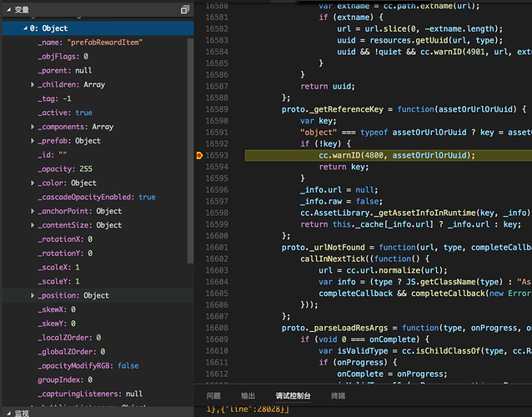Expand the _prefab Object entry
The height and width of the screenshot is (417, 532).
pos(33,141)
